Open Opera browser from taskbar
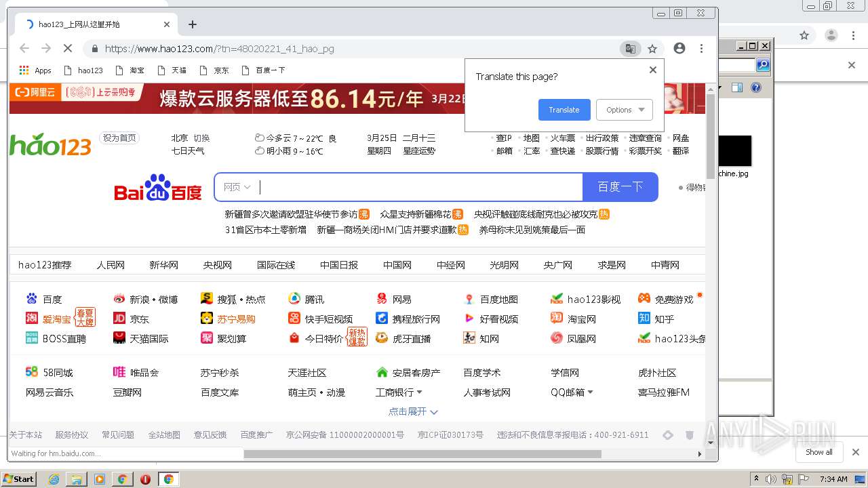The width and height of the screenshot is (868, 488). 145,479
